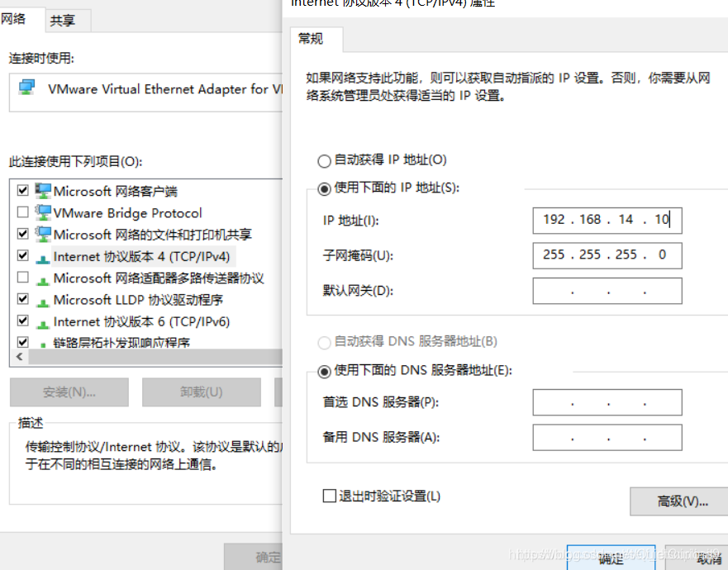Click the Microsoft 网络适配器多路传送器协议 icon
728x570 pixels.
point(43,281)
